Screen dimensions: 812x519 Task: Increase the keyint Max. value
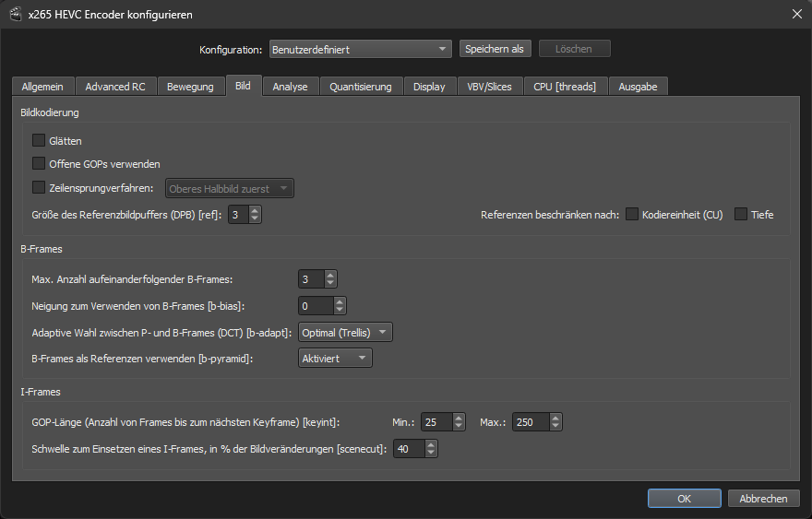(x=555, y=418)
